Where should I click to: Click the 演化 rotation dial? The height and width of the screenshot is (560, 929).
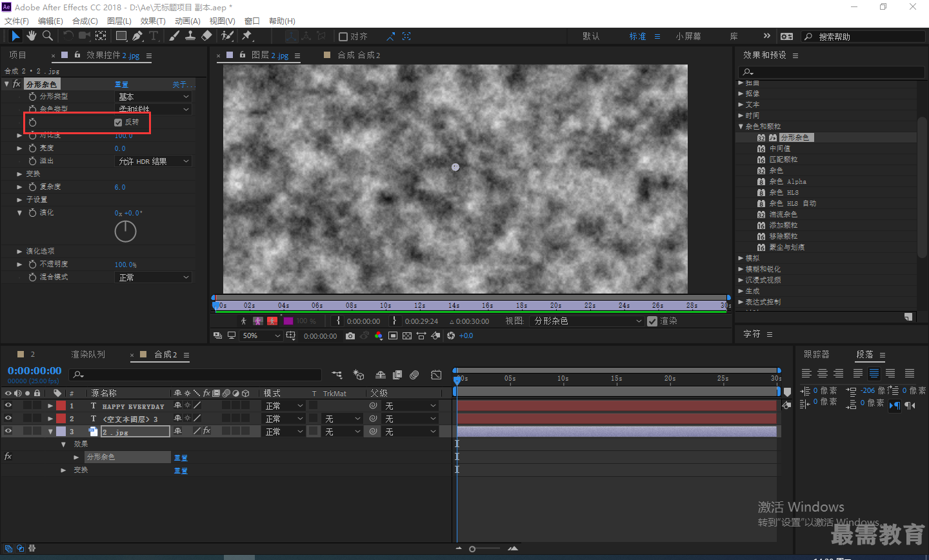click(125, 232)
